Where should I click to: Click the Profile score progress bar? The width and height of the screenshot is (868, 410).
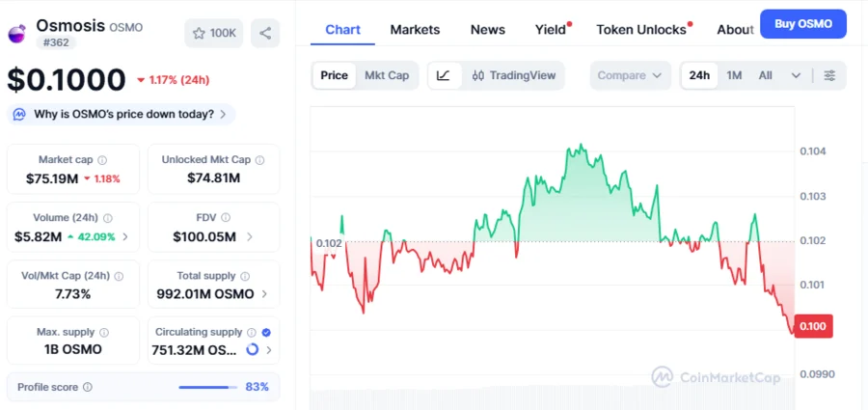tap(208, 387)
